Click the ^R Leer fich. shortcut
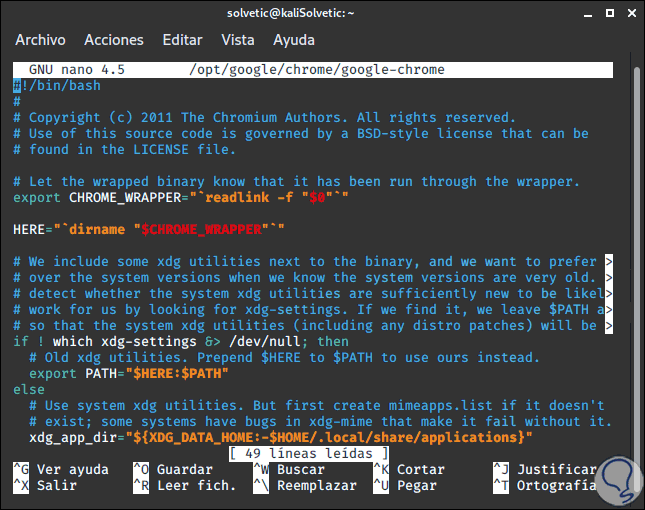The width and height of the screenshot is (645, 510). point(184,485)
